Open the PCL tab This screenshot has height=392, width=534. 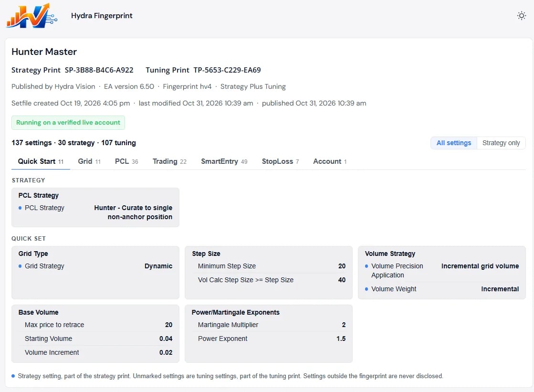click(126, 161)
